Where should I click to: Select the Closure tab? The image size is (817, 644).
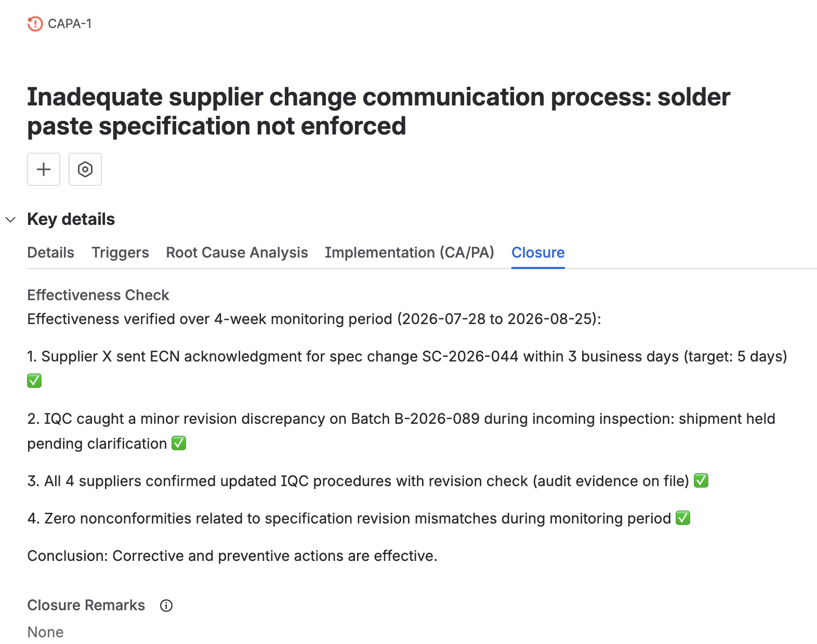538,252
